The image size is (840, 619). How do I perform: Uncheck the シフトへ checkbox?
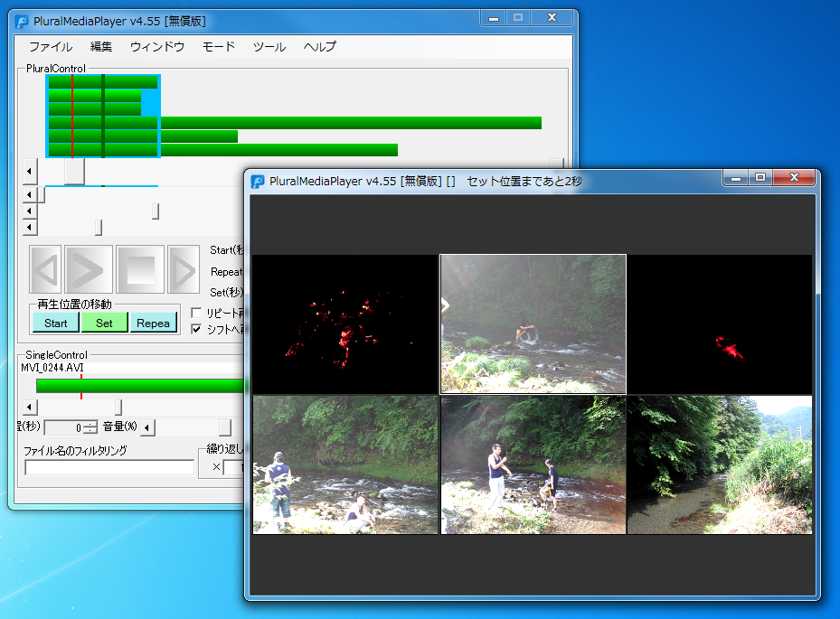196,329
